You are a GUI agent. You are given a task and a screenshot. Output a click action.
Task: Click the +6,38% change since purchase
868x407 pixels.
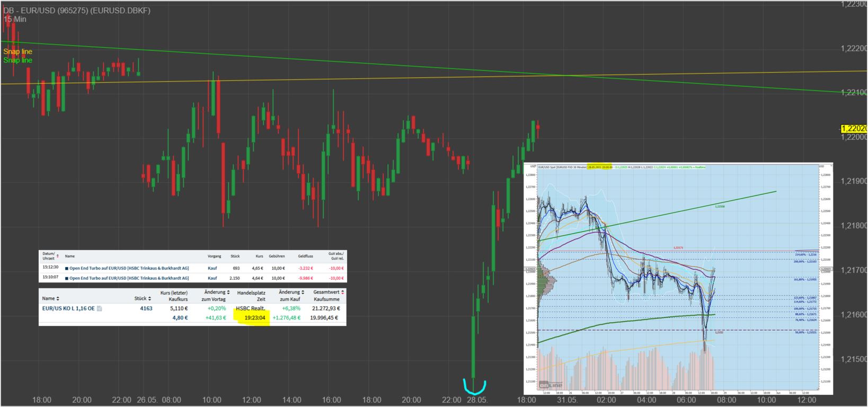click(291, 308)
